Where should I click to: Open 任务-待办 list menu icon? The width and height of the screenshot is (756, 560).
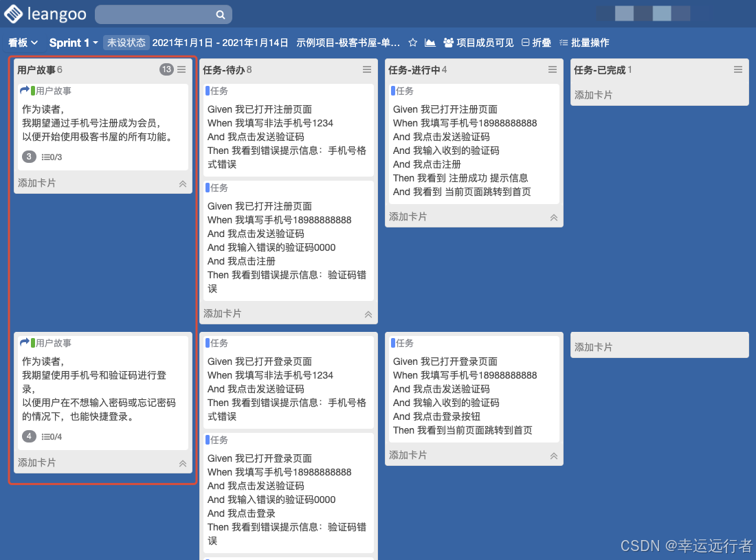point(367,69)
